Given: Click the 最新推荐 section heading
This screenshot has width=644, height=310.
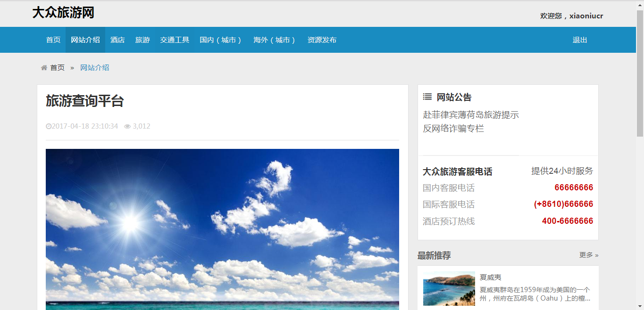Looking at the screenshot, I should pos(434,255).
